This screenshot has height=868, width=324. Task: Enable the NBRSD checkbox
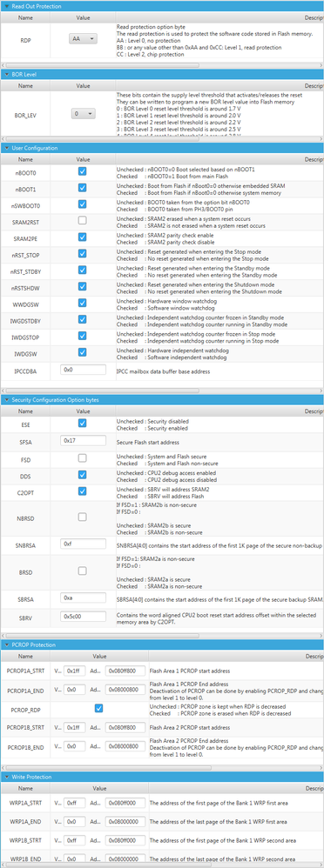82,517
